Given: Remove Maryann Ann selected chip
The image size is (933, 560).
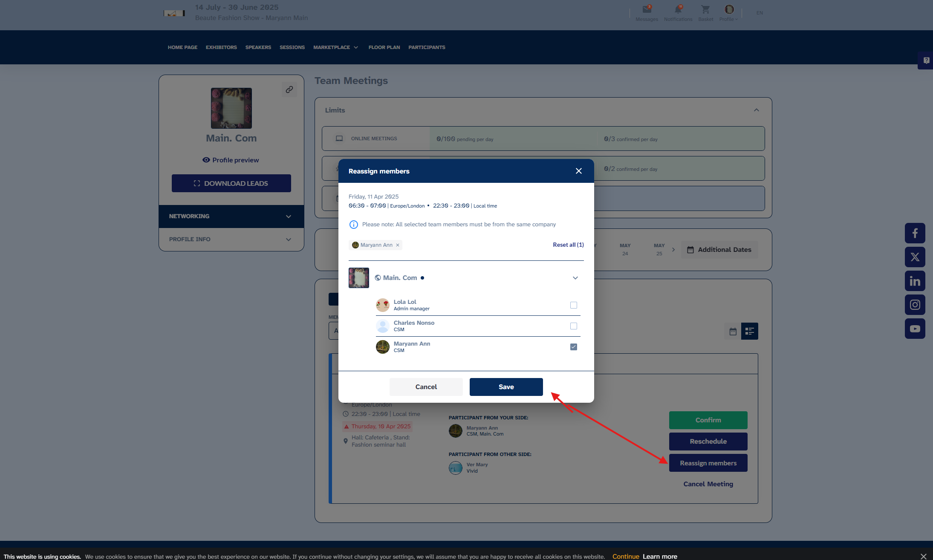Looking at the screenshot, I should (x=398, y=245).
